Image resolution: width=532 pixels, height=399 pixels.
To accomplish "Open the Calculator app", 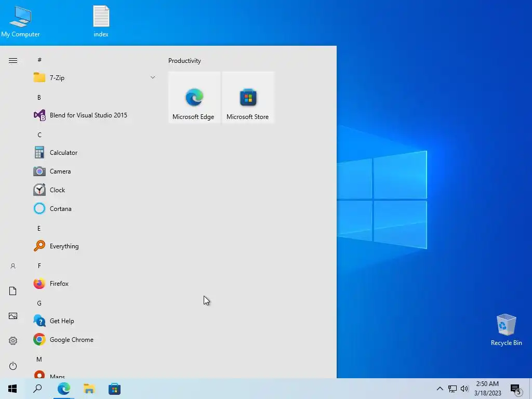I will pyautogui.click(x=95, y=153).
